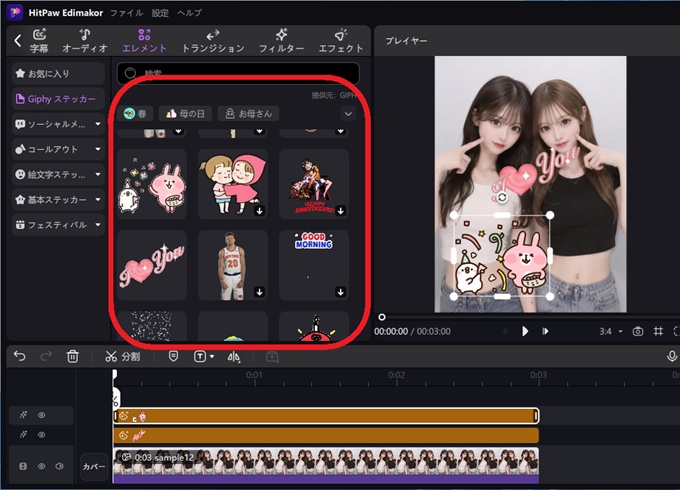Open the お気に入り category

[58, 73]
